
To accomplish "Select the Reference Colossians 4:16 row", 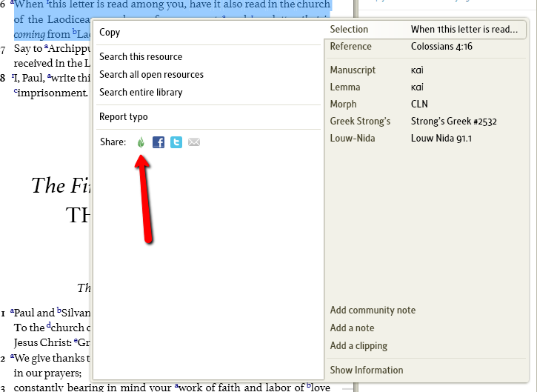I will (x=427, y=47).
